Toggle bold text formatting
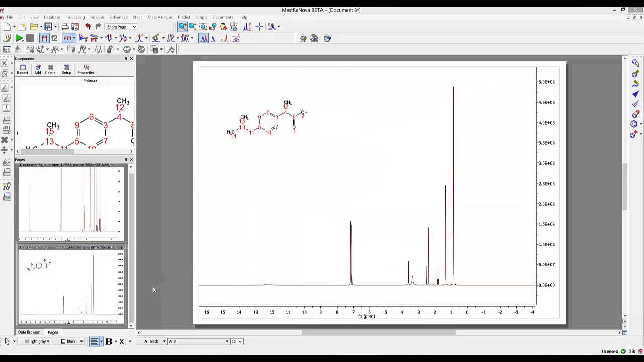The width and height of the screenshot is (644, 362). click(x=108, y=341)
